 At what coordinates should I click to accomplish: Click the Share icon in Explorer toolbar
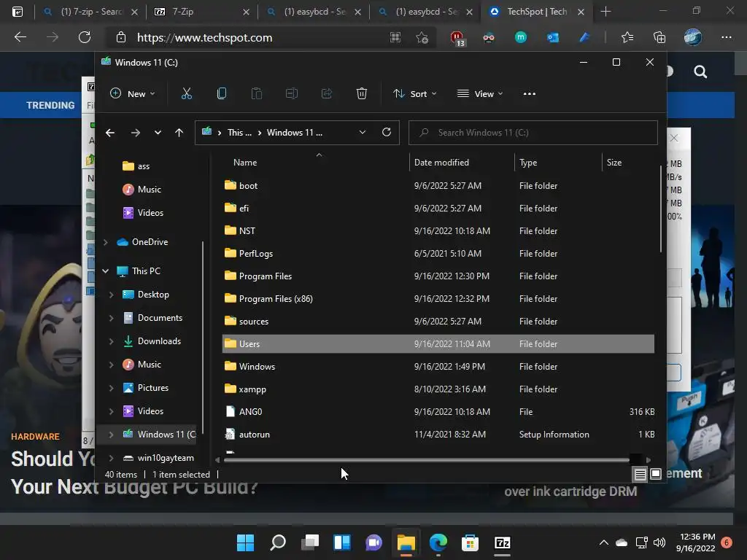(x=327, y=94)
